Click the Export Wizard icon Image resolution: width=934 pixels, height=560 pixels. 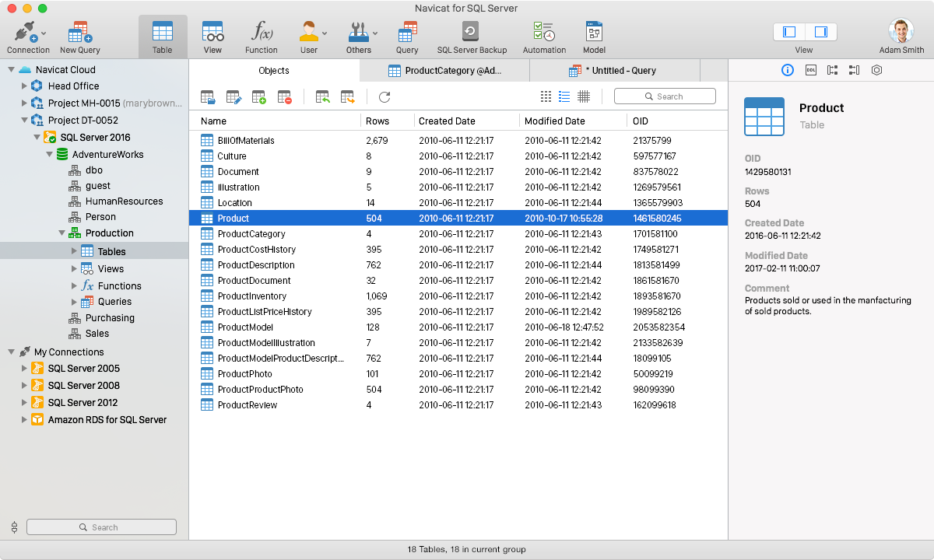click(x=348, y=97)
